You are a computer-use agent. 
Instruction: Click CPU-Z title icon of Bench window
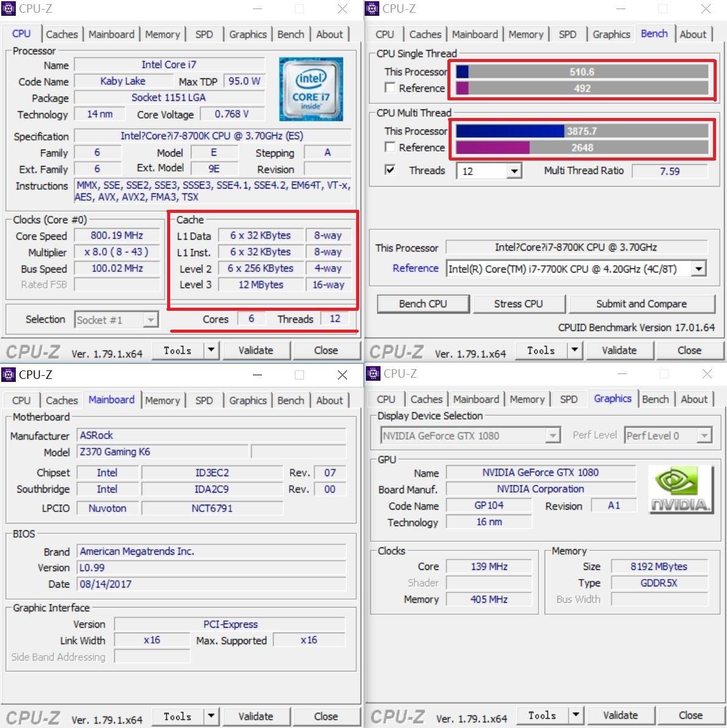click(x=373, y=9)
